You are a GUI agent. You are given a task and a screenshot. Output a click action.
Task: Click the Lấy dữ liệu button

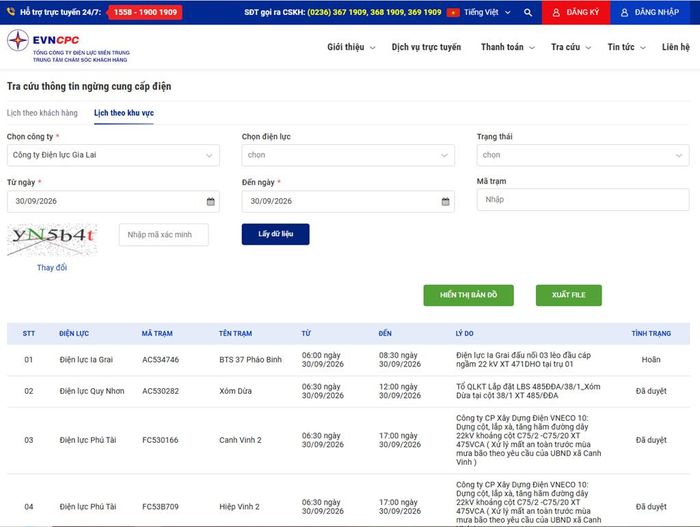275,234
